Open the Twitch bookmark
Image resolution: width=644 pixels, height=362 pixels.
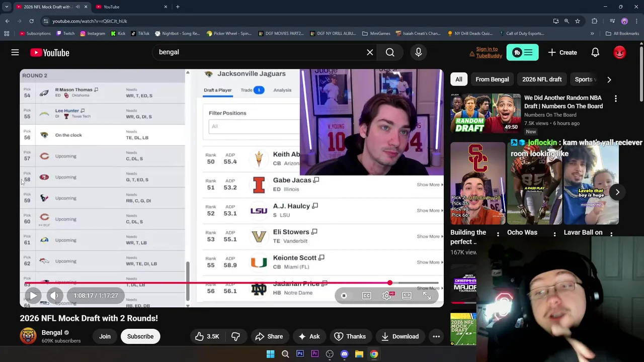click(x=65, y=34)
